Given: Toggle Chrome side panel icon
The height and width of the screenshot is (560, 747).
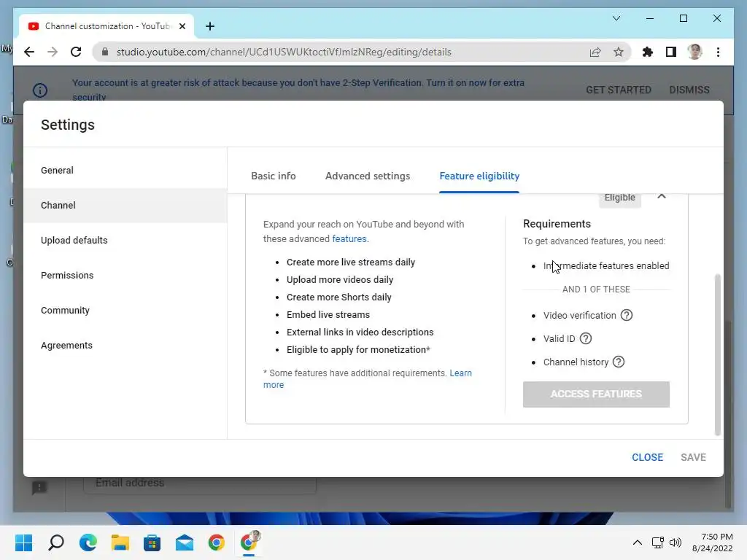Looking at the screenshot, I should (x=671, y=52).
